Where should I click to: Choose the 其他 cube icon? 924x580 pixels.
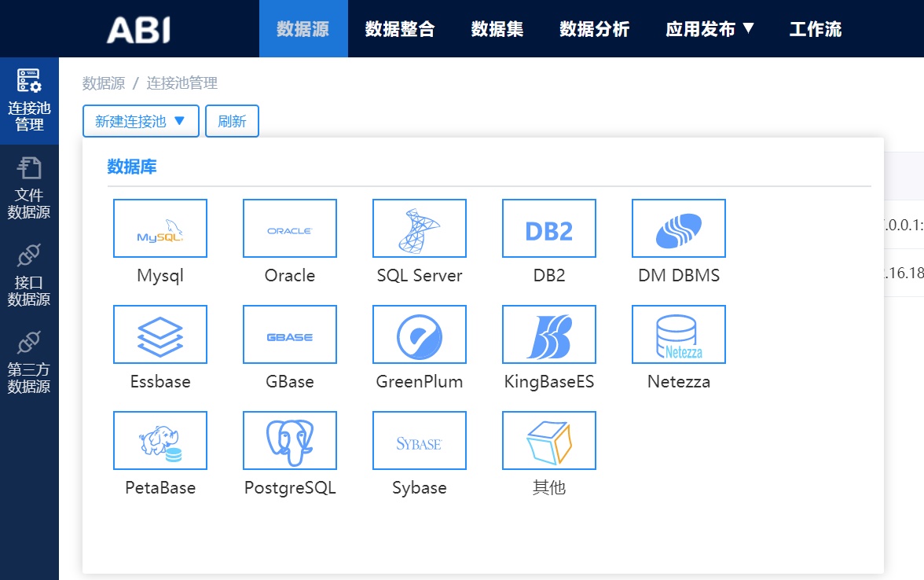549,440
